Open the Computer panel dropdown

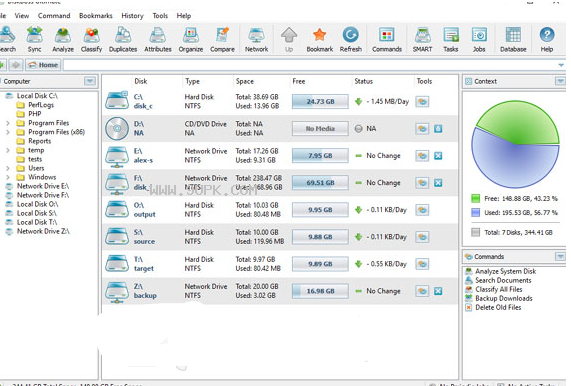point(90,81)
